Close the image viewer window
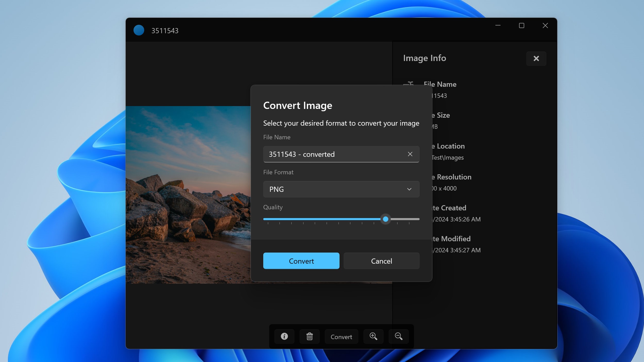 545,25
